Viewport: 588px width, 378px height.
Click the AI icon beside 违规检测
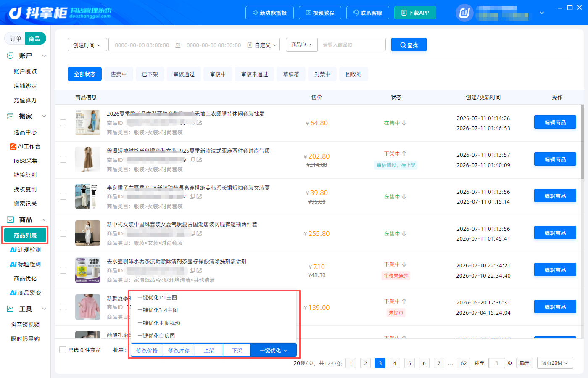[x=13, y=250]
